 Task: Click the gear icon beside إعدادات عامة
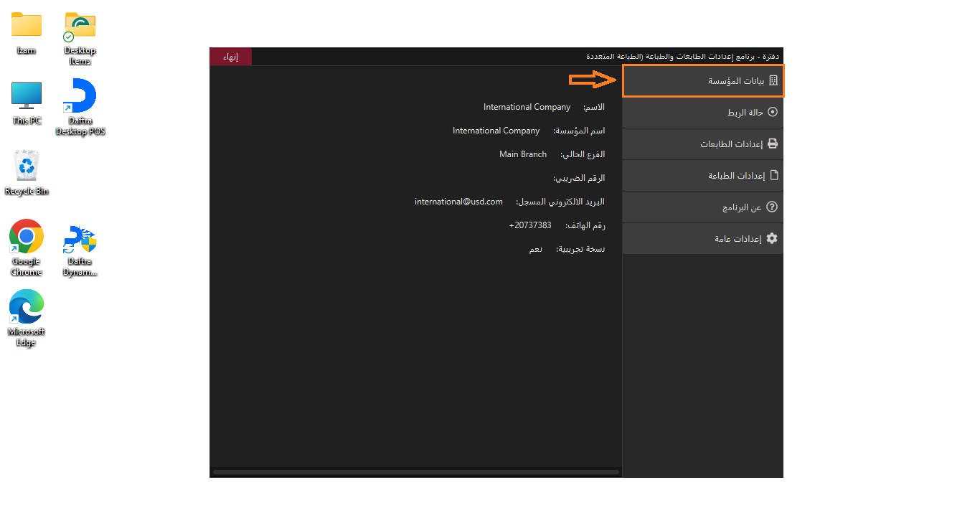coord(772,238)
